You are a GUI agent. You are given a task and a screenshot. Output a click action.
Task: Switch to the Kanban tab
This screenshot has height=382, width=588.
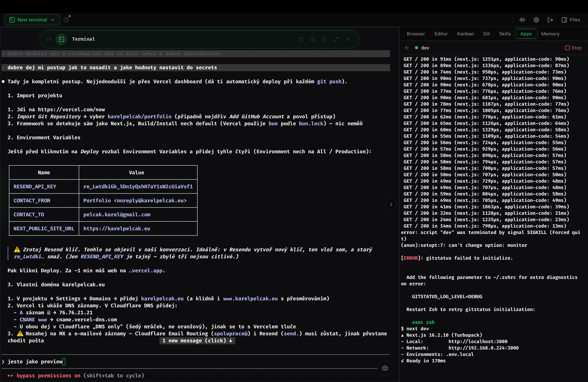click(x=465, y=34)
